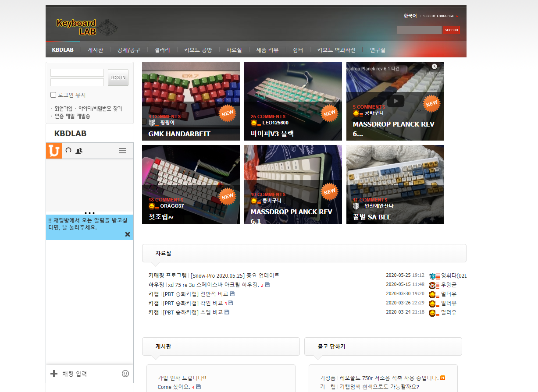This screenshot has height=392, width=538.
Task: Open the KBDLAB menu item
Action: 63,50
